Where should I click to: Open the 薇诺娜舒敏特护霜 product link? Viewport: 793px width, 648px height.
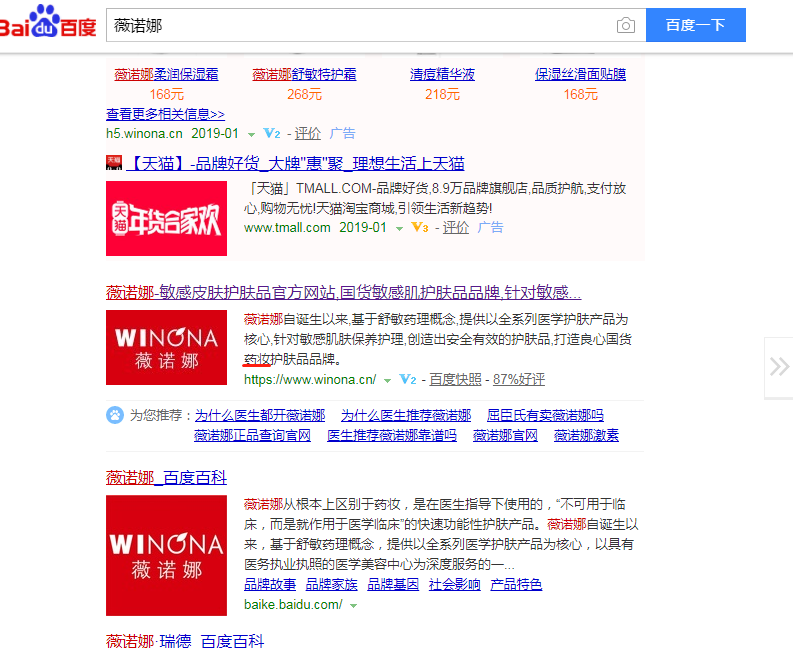304,74
